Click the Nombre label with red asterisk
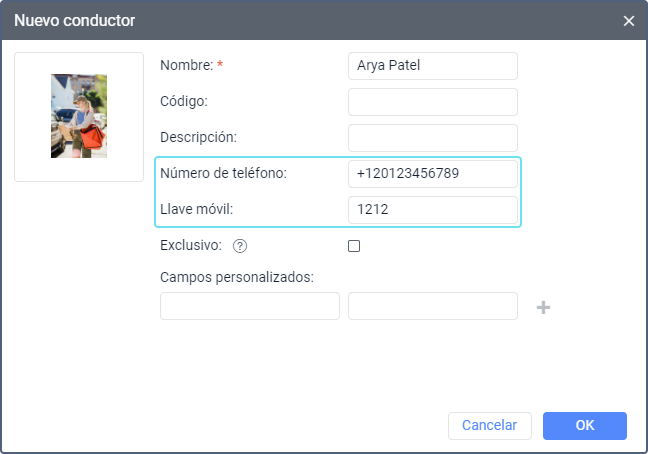This screenshot has height=454, width=648. tap(191, 66)
